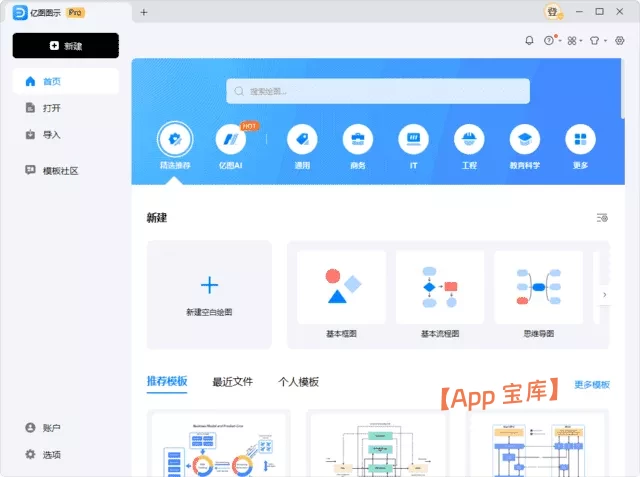Viewport: 640px width, 477px height.
Task: Add a new tab with plus
Action: pyautogui.click(x=144, y=12)
